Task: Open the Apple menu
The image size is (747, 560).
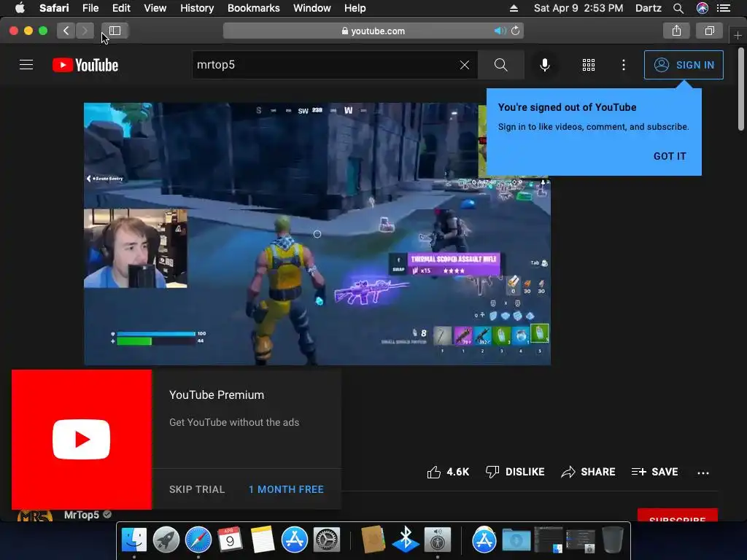Action: [x=20, y=8]
